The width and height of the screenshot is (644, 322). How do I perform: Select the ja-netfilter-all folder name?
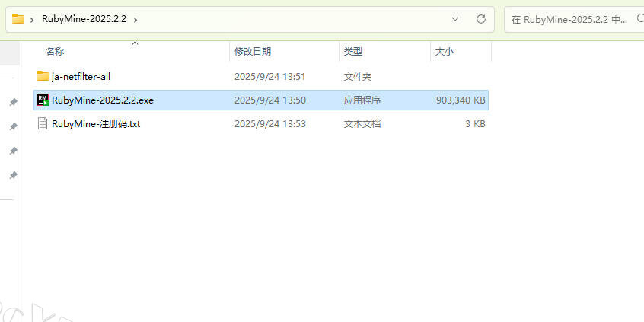[81, 76]
